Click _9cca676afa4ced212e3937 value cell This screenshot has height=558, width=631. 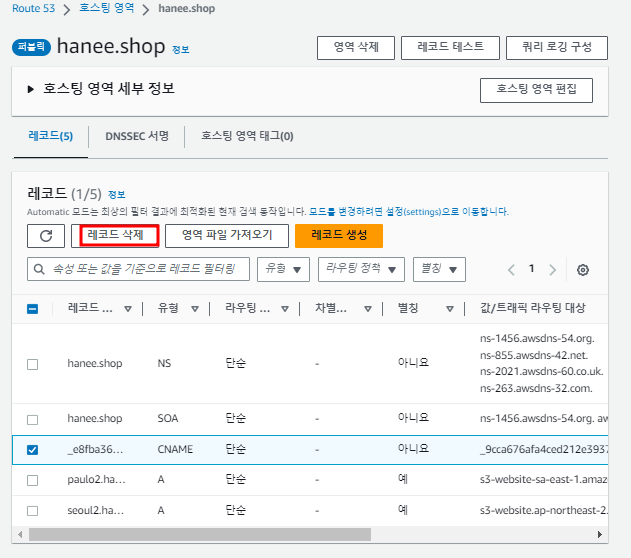(543, 449)
